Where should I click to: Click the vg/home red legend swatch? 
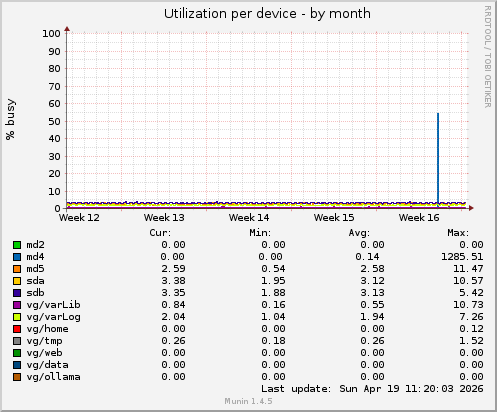[17, 329]
